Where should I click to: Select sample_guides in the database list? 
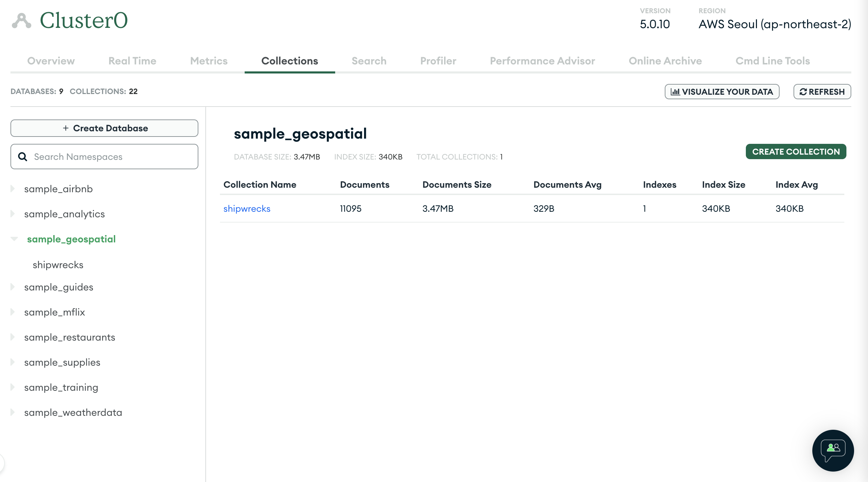click(59, 287)
